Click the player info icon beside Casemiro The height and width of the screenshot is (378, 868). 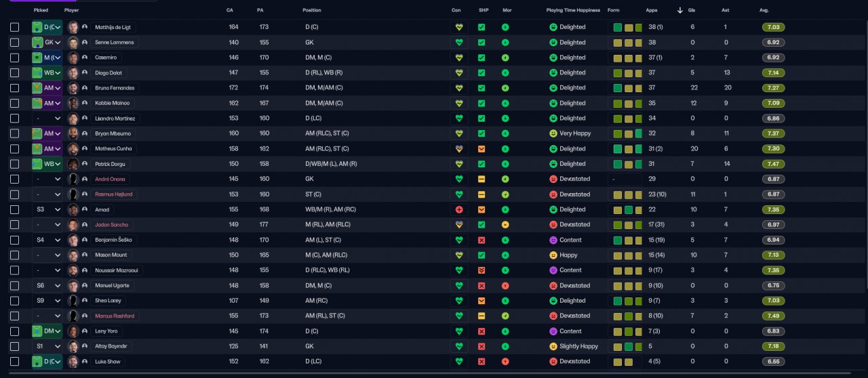tap(85, 58)
